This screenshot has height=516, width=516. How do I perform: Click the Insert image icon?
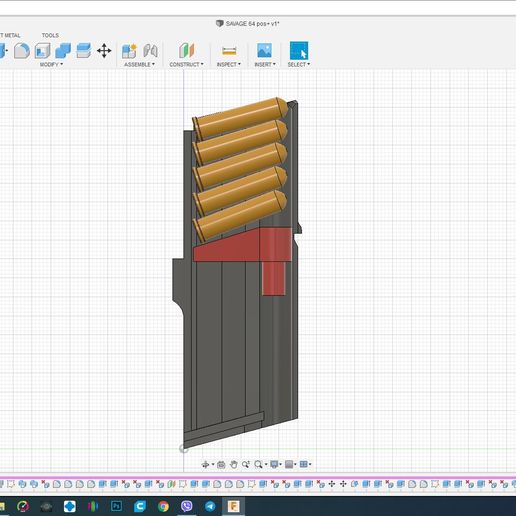tap(264, 51)
